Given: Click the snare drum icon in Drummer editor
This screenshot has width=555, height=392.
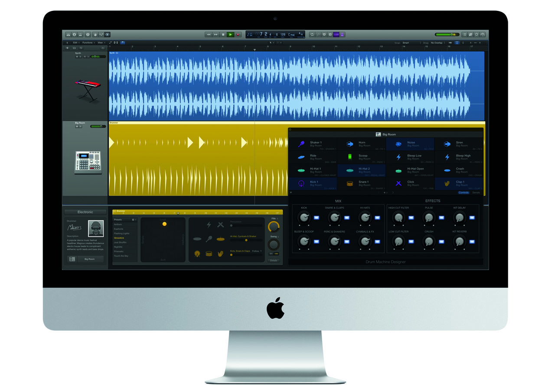Looking at the screenshot, I should (x=209, y=254).
